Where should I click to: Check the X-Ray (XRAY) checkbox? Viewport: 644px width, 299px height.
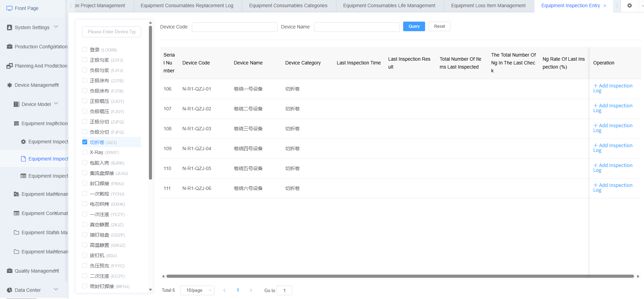click(x=85, y=152)
